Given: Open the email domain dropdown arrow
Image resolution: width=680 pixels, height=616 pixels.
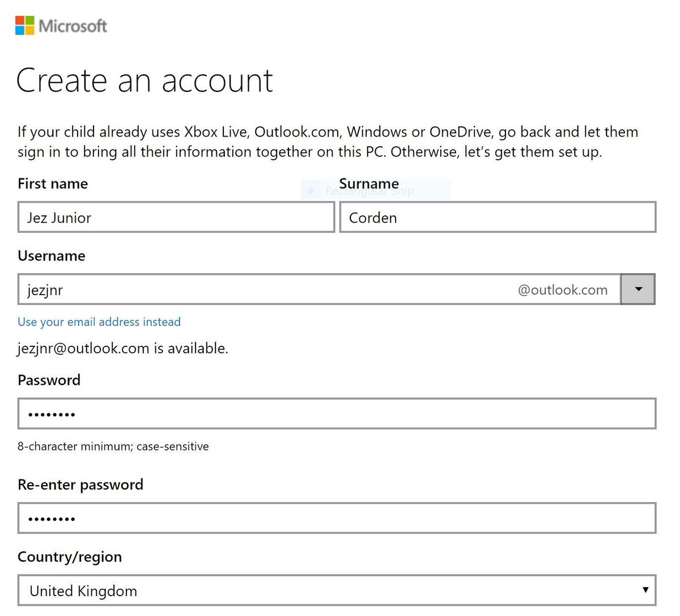Looking at the screenshot, I should coord(638,290).
